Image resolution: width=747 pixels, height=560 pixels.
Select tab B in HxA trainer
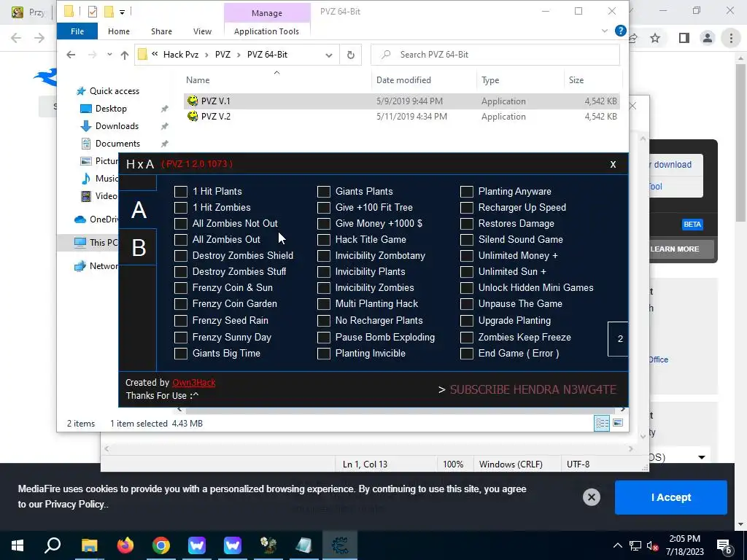tap(138, 248)
